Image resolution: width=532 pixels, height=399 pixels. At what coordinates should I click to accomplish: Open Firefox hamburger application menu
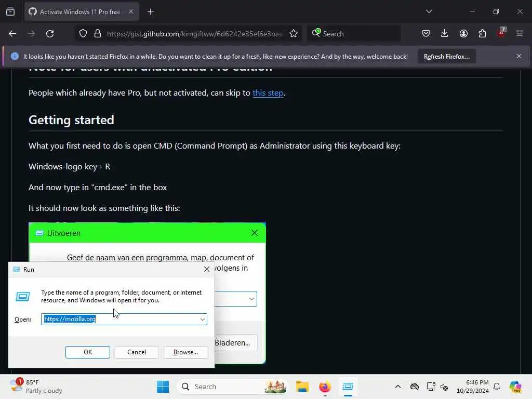[520, 34]
